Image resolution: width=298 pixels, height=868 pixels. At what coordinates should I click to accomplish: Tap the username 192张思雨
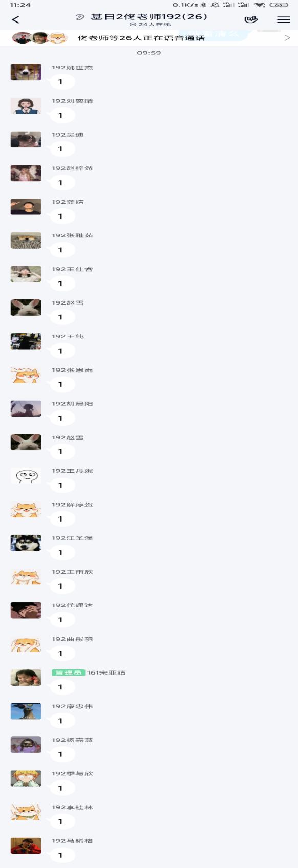coord(72,370)
